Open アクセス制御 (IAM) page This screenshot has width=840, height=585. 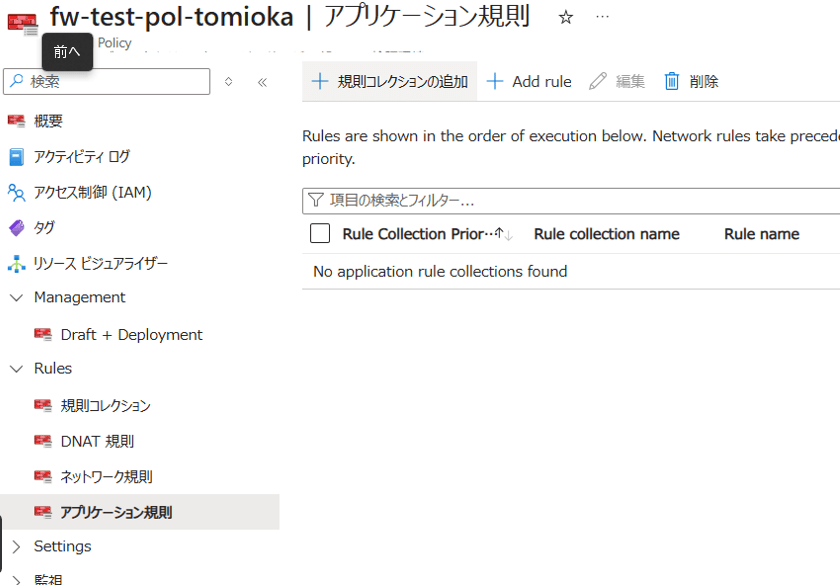point(92,192)
